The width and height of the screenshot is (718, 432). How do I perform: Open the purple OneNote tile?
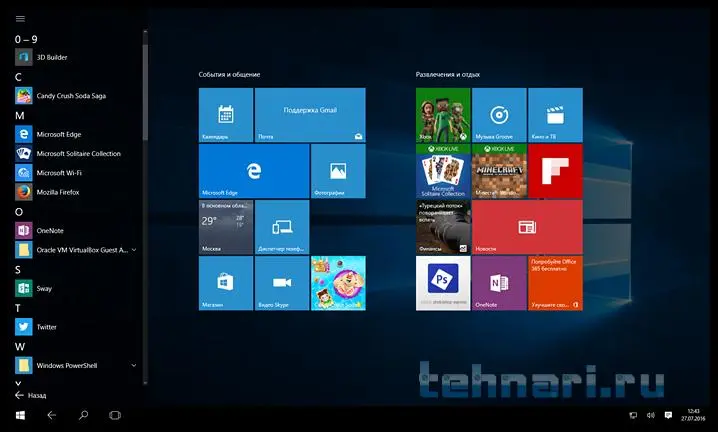499,283
